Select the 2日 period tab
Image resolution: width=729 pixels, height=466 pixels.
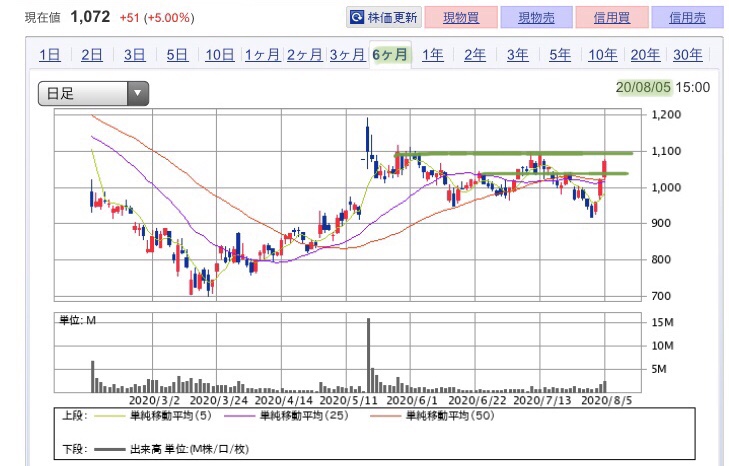[92, 55]
